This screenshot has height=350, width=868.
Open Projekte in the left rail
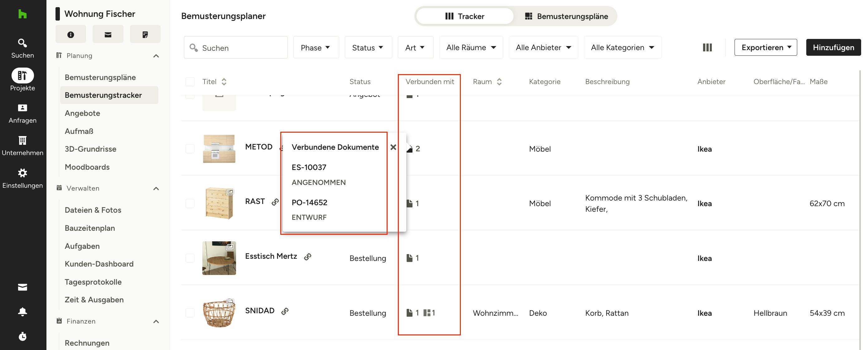tap(22, 80)
